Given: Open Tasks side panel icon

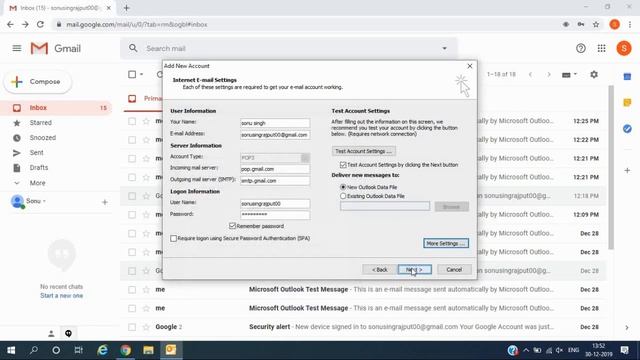Looking at the screenshot, I should point(627,129).
